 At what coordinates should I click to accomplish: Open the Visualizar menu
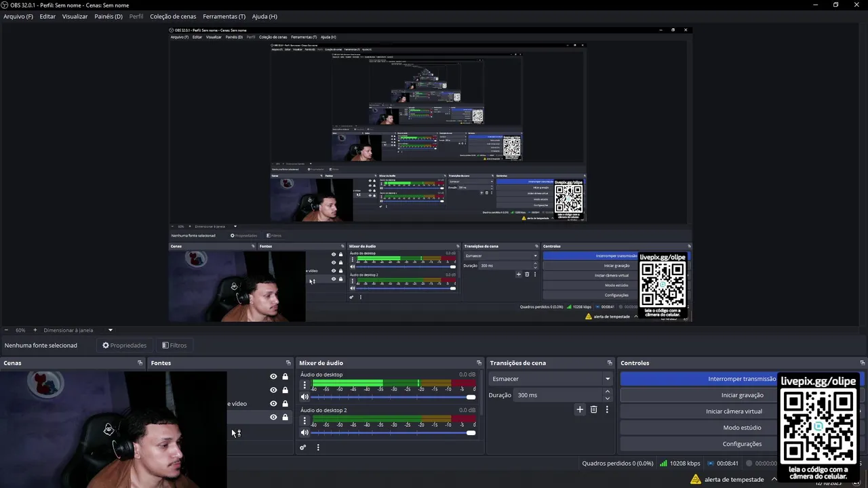[x=75, y=16]
